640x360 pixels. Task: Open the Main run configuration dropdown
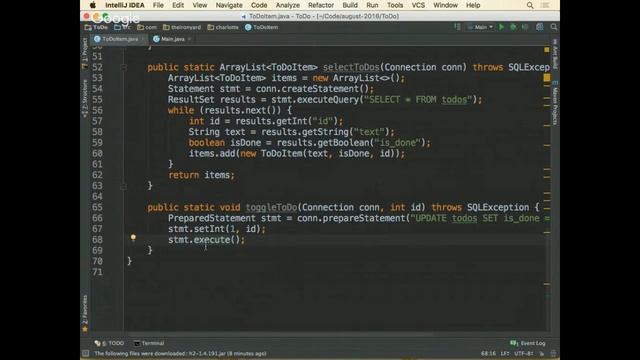tap(480, 27)
